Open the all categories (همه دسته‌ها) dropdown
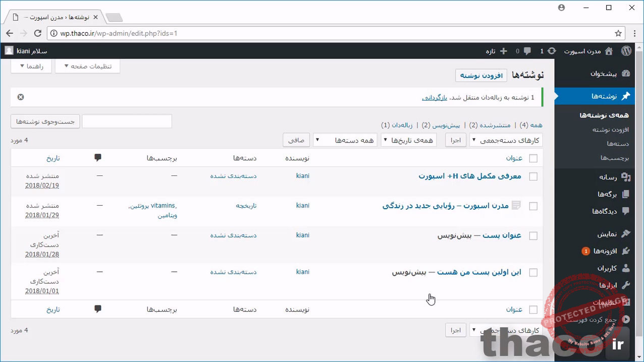Screen dimensions: 644x362 click(x=345, y=140)
